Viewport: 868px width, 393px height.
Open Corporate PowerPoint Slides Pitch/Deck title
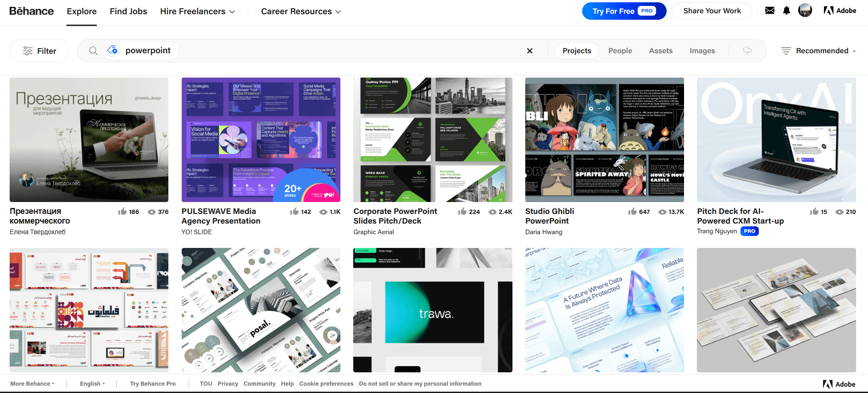(395, 216)
